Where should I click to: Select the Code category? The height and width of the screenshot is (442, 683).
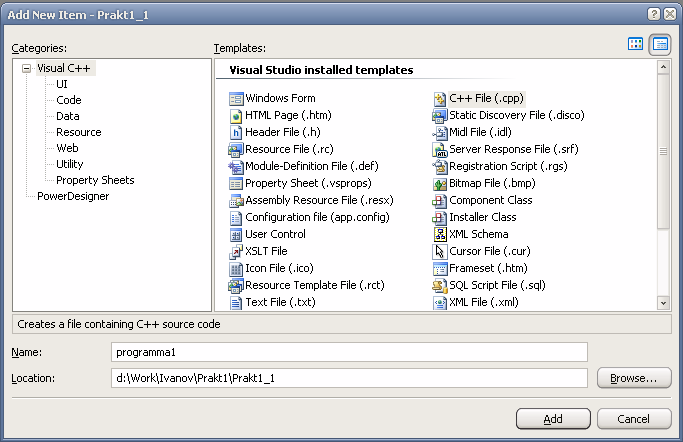pos(69,100)
